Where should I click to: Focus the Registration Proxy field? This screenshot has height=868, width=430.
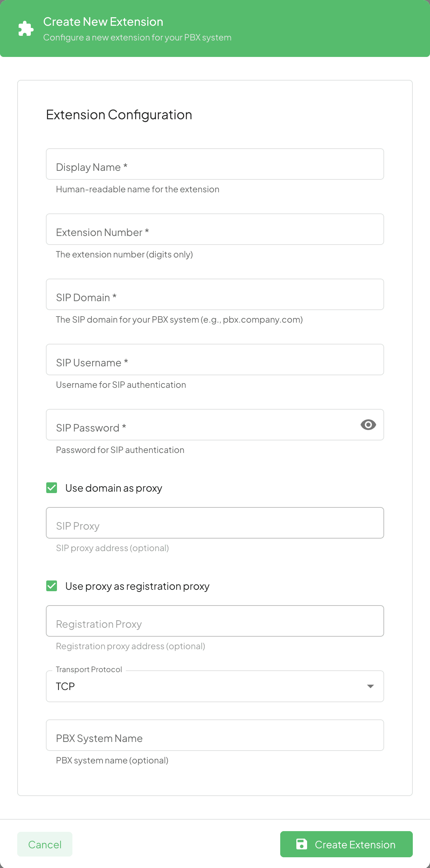[x=215, y=621]
